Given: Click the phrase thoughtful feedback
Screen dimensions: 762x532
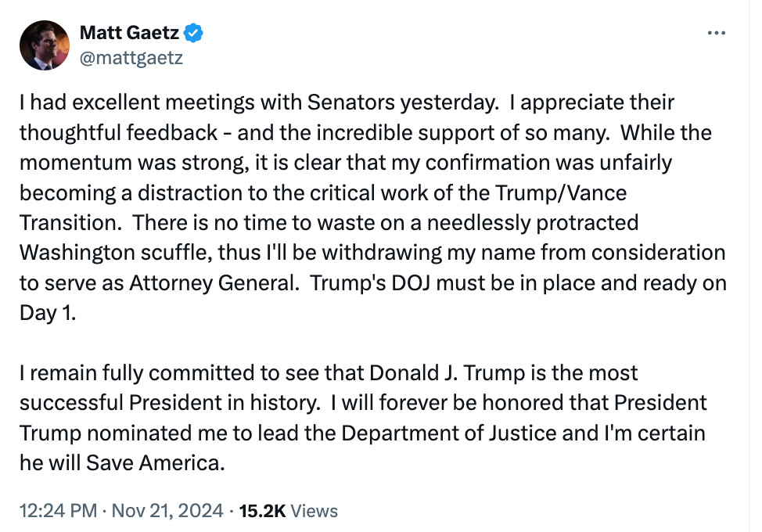Looking at the screenshot, I should 119,133.
